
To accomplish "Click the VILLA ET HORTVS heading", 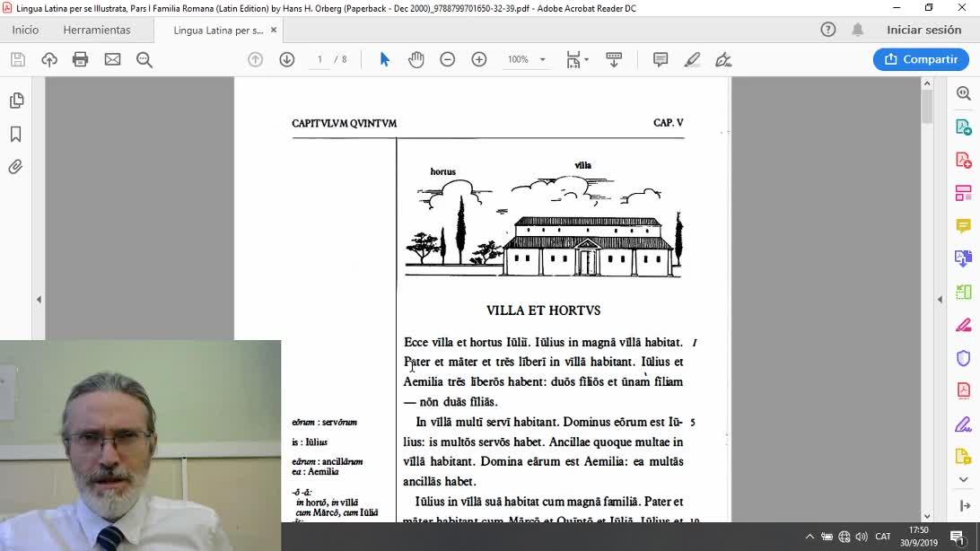I will pos(543,310).
